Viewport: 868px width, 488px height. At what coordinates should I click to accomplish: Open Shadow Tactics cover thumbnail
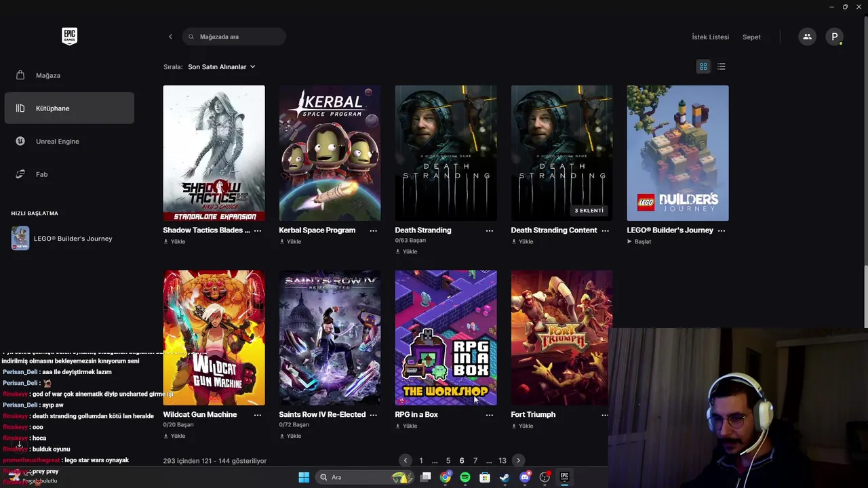coord(214,153)
